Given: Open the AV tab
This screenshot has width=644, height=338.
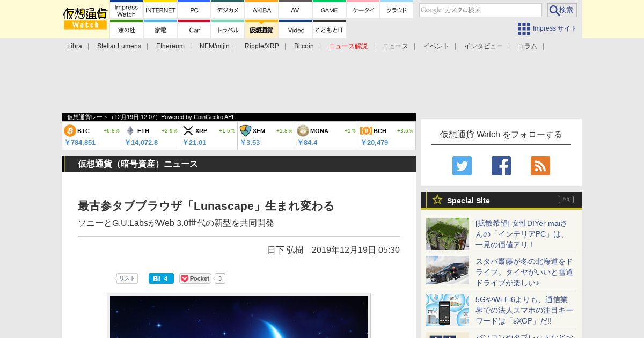Looking at the screenshot, I should coord(295,10).
